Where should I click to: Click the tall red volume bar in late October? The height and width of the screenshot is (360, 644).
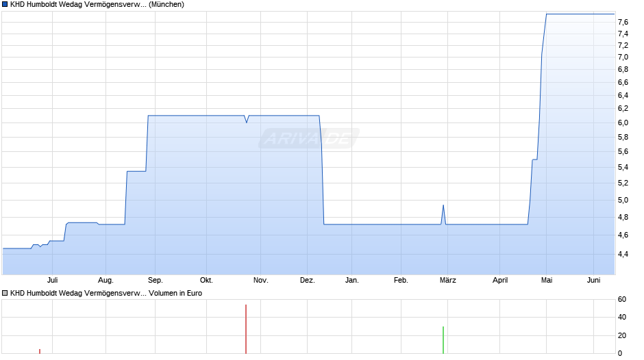[246, 329]
